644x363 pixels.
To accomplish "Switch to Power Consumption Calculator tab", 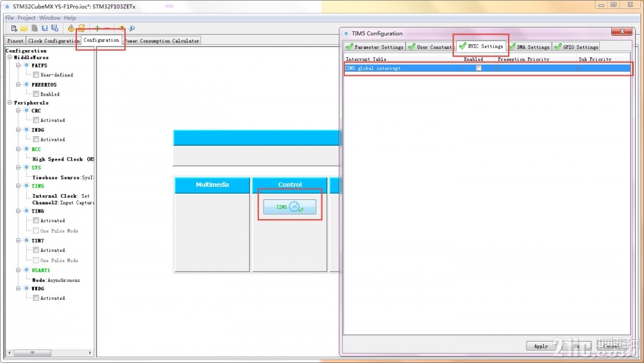I will tap(162, 41).
